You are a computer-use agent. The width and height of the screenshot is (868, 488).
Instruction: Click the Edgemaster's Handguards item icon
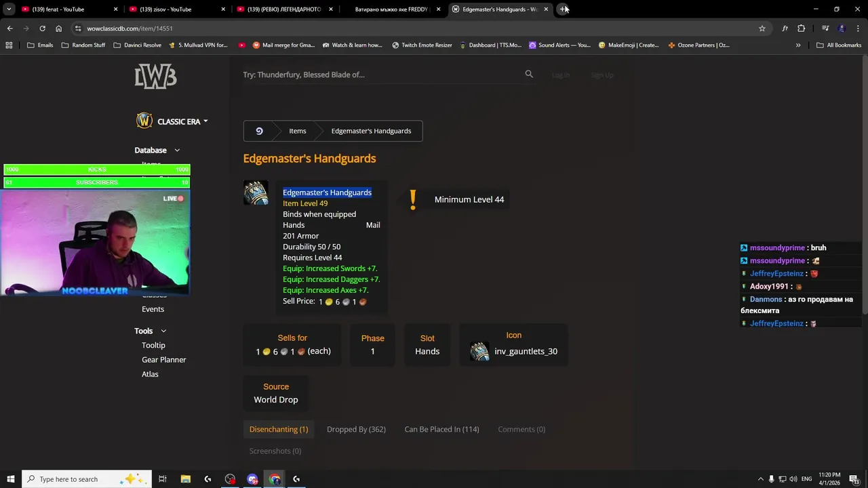(256, 192)
